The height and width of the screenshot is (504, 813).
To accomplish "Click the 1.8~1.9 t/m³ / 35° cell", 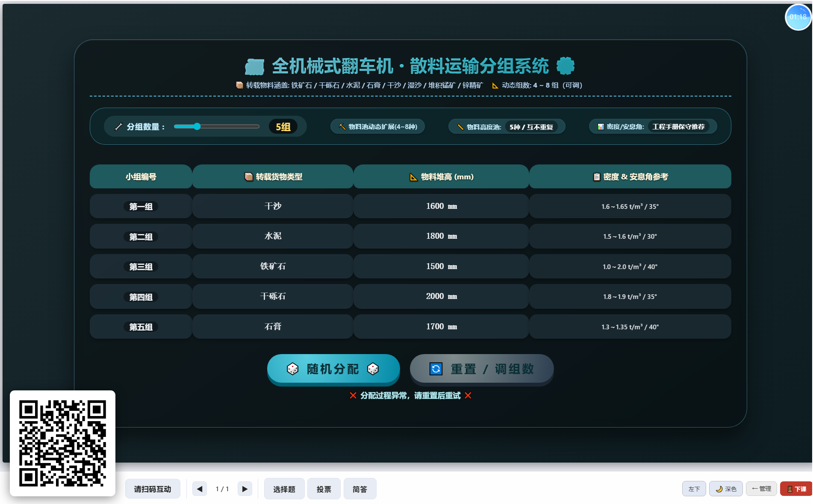I will pyautogui.click(x=630, y=296).
